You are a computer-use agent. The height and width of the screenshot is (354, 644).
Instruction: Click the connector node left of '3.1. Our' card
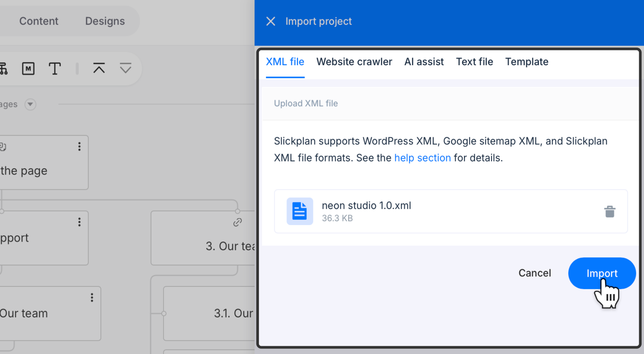[164, 313]
